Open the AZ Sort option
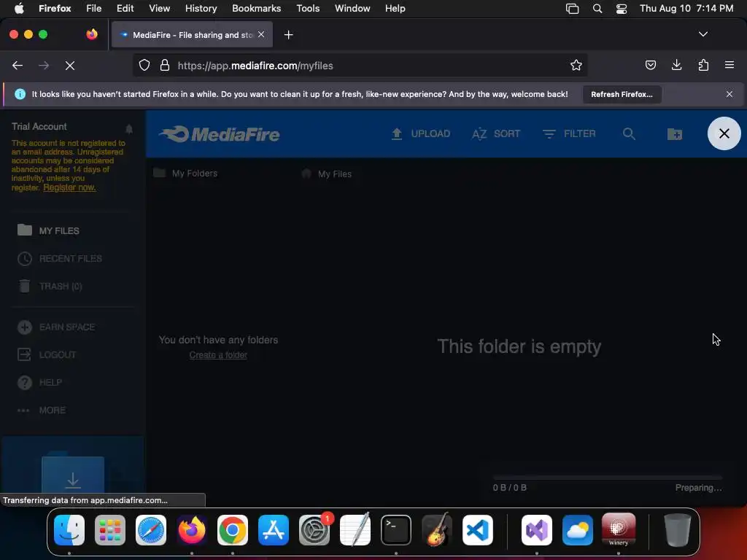This screenshot has width=747, height=560. (496, 134)
